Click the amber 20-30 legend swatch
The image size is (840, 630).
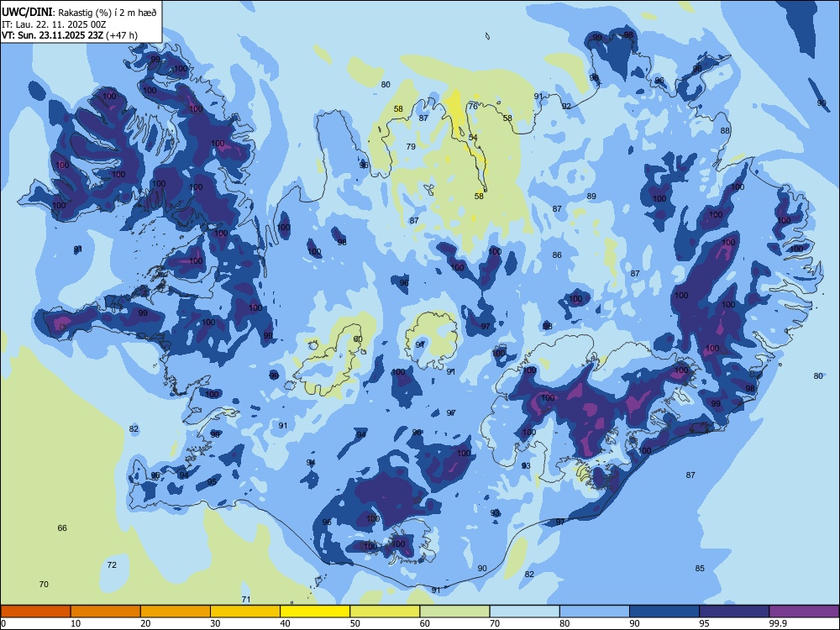176,612
